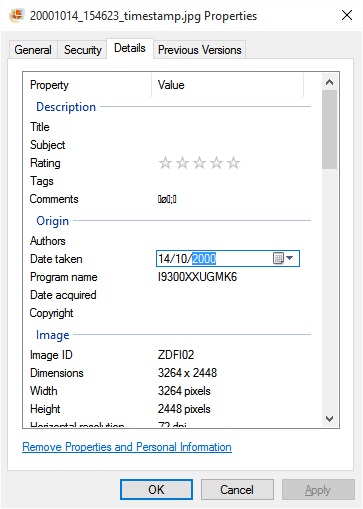Set rating to one star
This screenshot has width=363, height=509.
[165, 163]
